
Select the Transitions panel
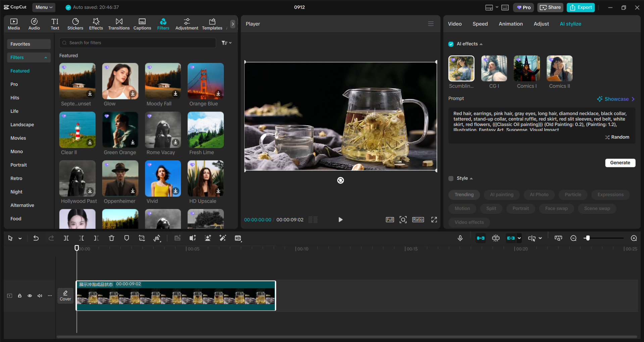[x=119, y=24]
